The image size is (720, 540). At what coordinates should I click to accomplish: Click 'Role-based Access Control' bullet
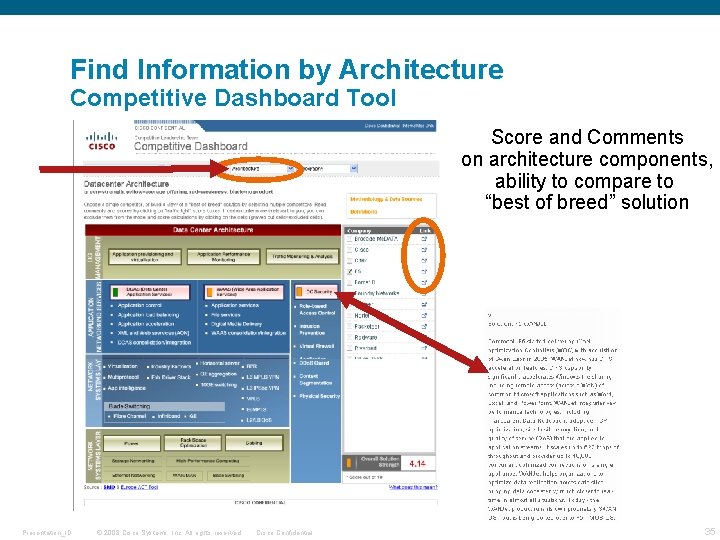click(x=317, y=309)
